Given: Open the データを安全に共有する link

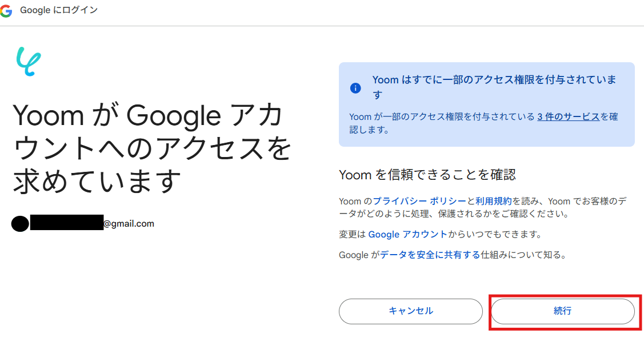Looking at the screenshot, I should click(x=430, y=255).
